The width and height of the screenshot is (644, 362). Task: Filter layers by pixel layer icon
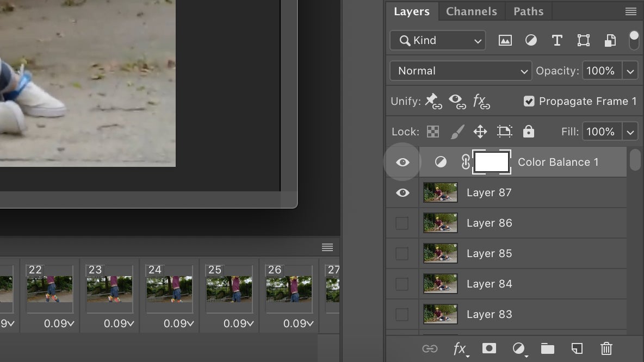coord(505,40)
